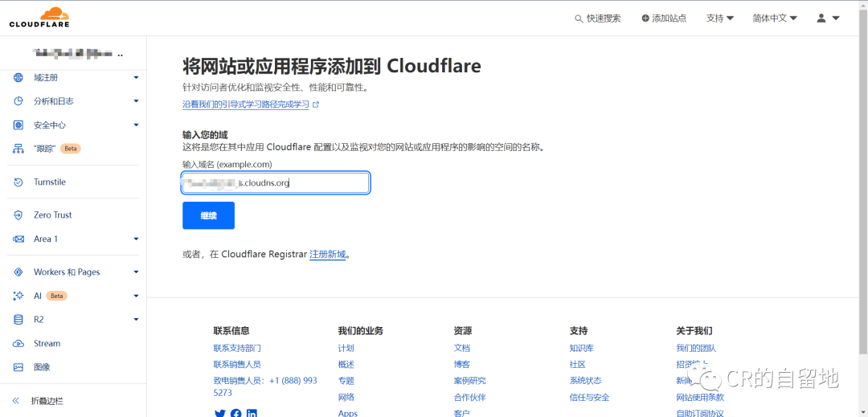The height and width of the screenshot is (417, 868).
Task: Click the Cloudflare logo
Action: [39, 17]
